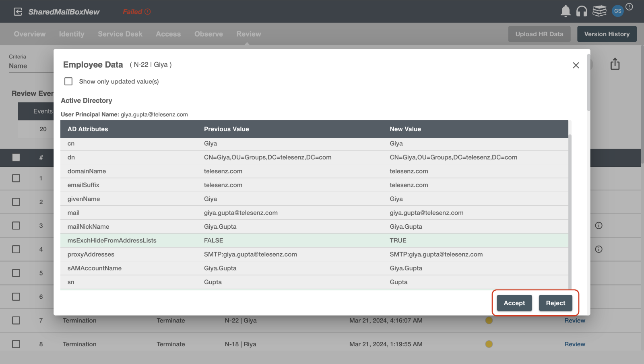Image resolution: width=644 pixels, height=364 pixels.
Task: Click the givenName attribute cell
Action: (84, 199)
